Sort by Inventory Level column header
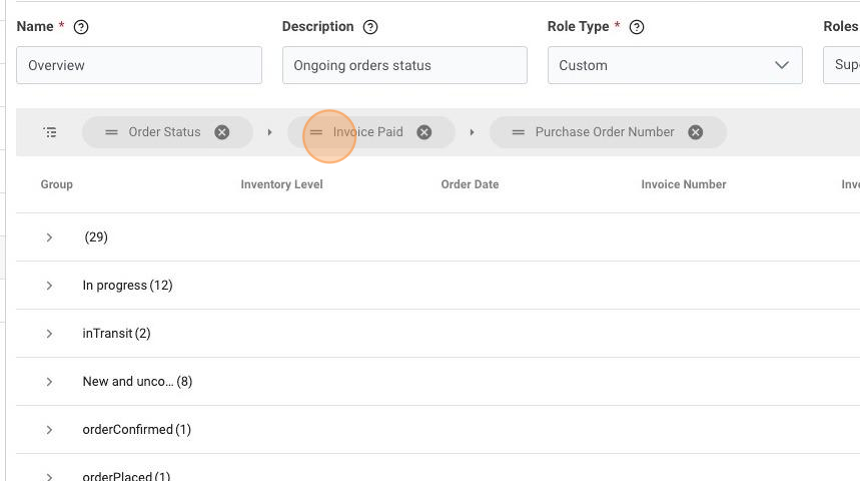Image resolution: width=860 pixels, height=481 pixels. pyautogui.click(x=281, y=184)
